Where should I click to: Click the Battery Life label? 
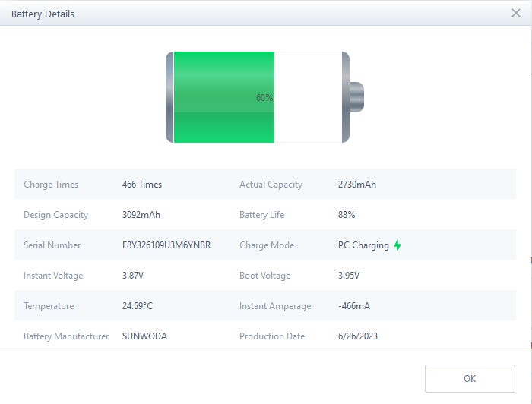pos(261,215)
